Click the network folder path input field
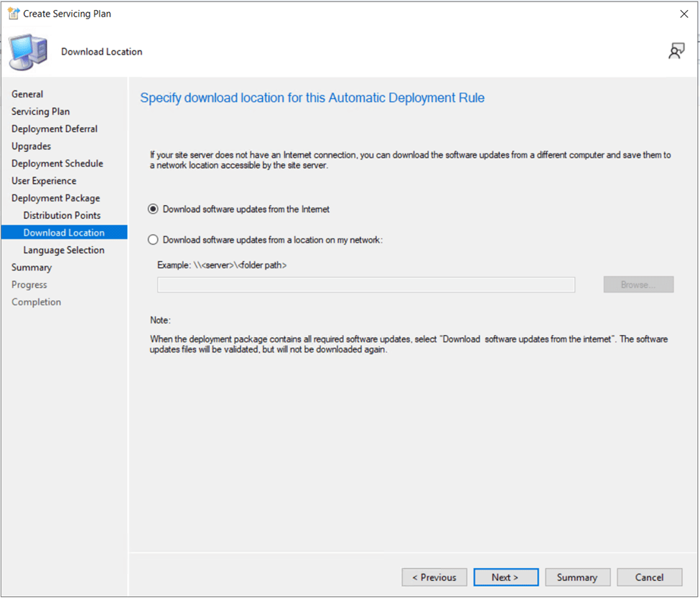The image size is (700, 599). point(366,285)
